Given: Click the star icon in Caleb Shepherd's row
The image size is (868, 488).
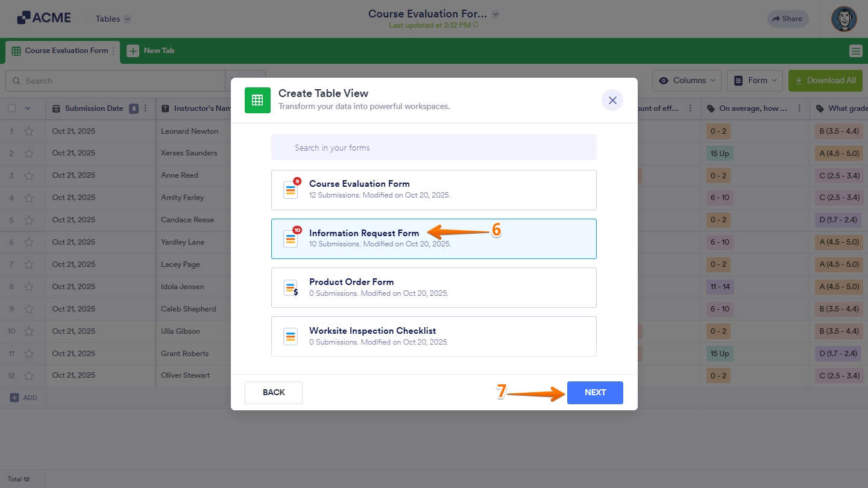Looking at the screenshot, I should tap(28, 309).
